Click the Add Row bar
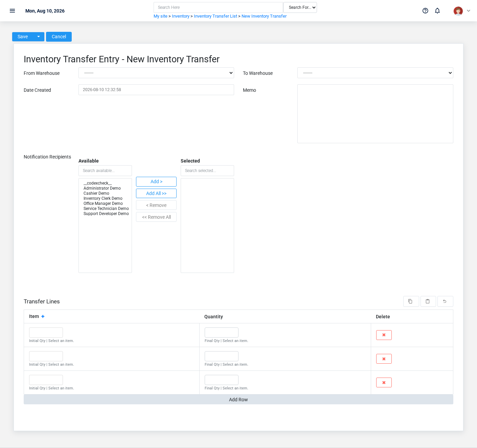 pos(238,400)
